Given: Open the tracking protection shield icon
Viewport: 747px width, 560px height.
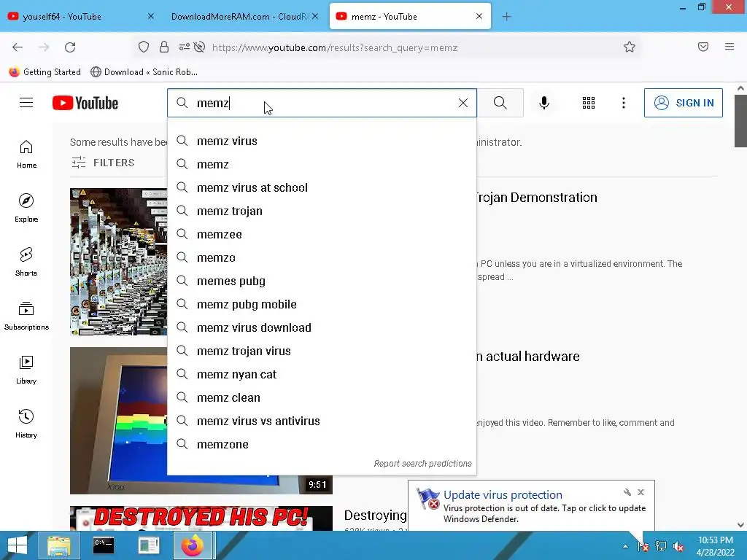Looking at the screenshot, I should [x=144, y=47].
